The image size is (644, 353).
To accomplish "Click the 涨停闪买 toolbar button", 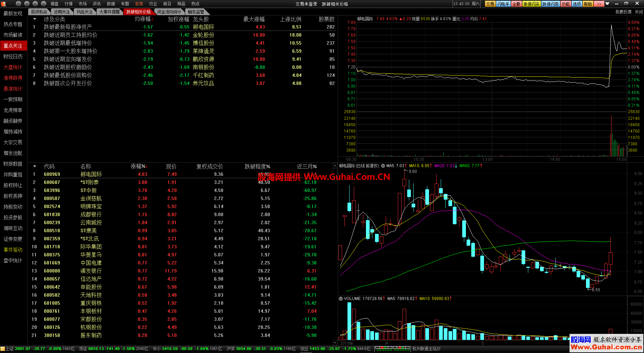I will click(531, 4).
